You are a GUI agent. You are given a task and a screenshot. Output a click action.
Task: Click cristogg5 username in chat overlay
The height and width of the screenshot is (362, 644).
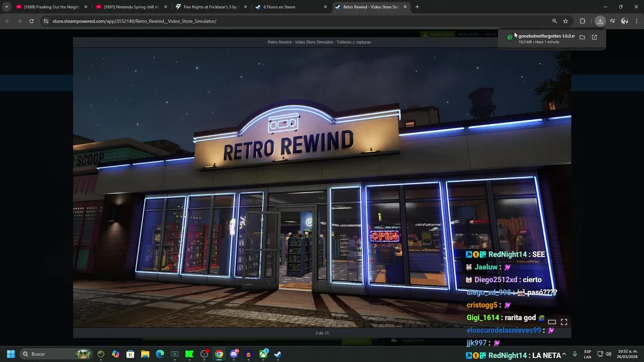click(x=481, y=305)
